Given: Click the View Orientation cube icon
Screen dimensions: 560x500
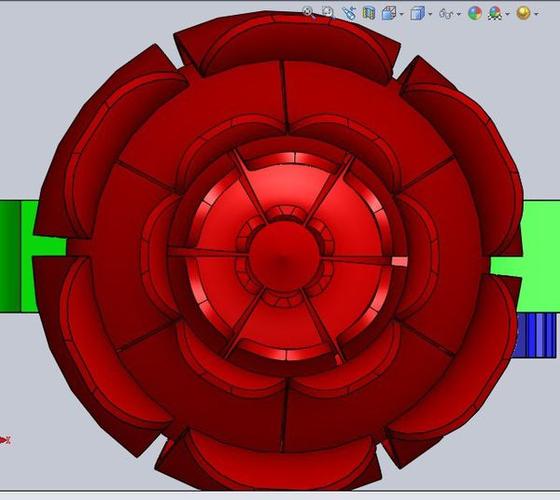Looking at the screenshot, I should (389, 14).
